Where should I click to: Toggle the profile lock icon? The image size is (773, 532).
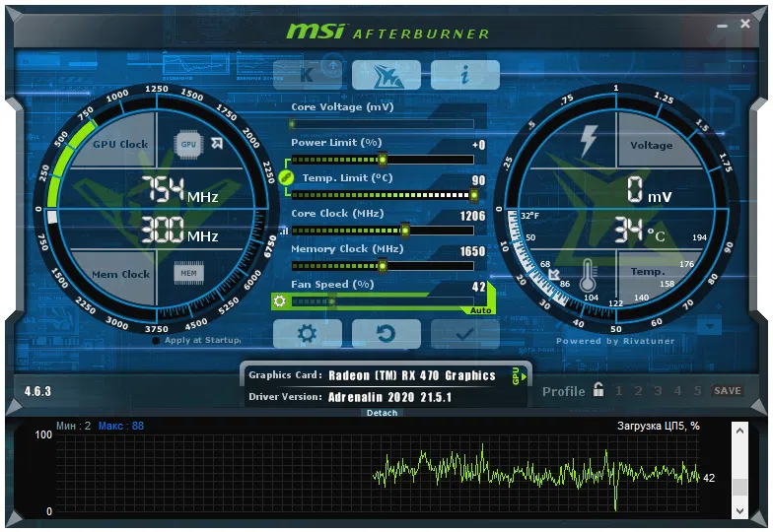click(x=598, y=389)
